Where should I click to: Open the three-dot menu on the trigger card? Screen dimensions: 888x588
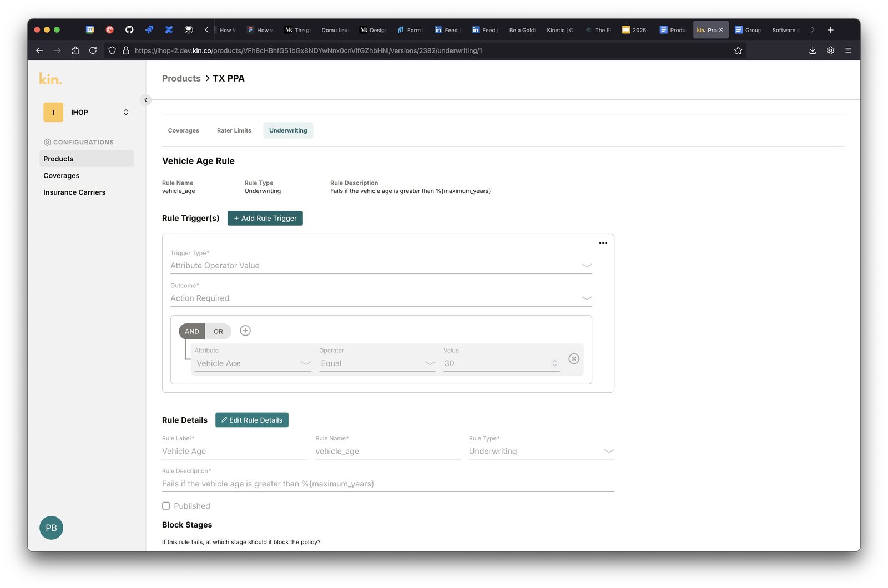point(603,243)
